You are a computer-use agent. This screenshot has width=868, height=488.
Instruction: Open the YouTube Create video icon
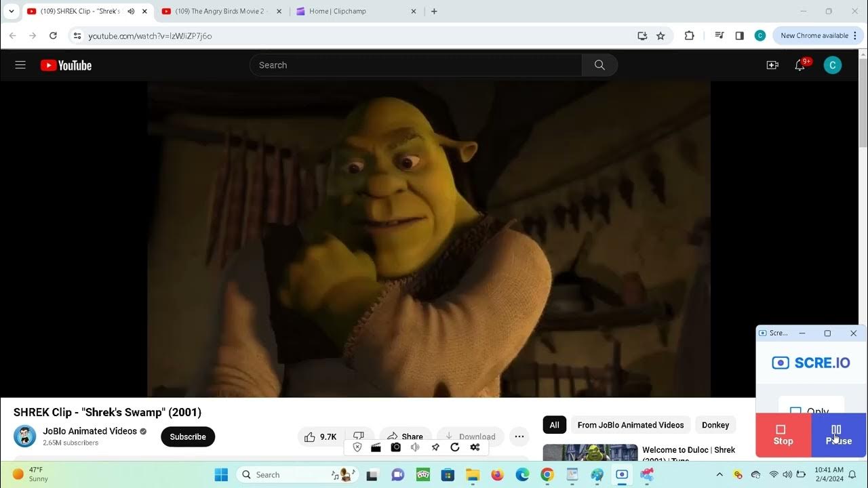pyautogui.click(x=772, y=65)
